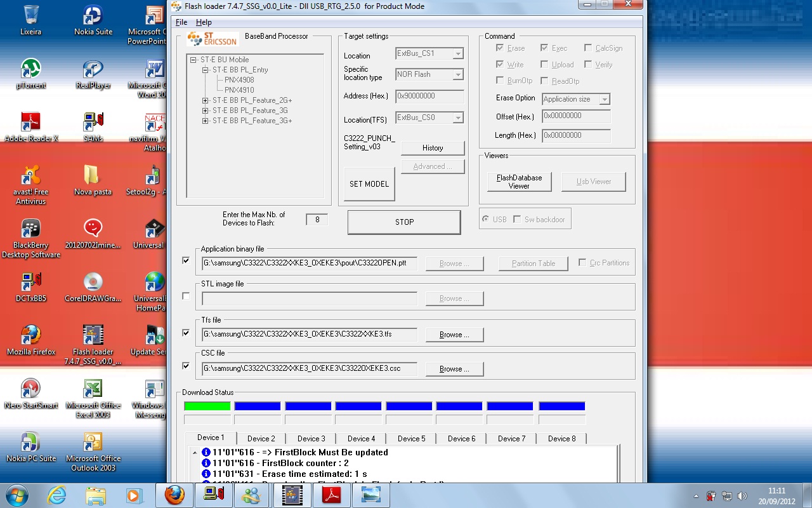
Task: Open the History button
Action: pyautogui.click(x=433, y=148)
